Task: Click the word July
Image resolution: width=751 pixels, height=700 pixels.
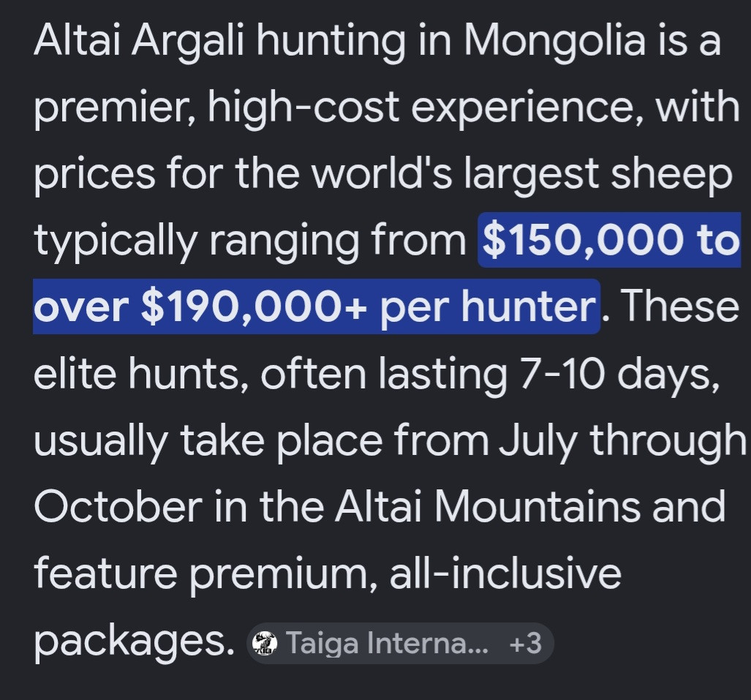Action: (537, 440)
